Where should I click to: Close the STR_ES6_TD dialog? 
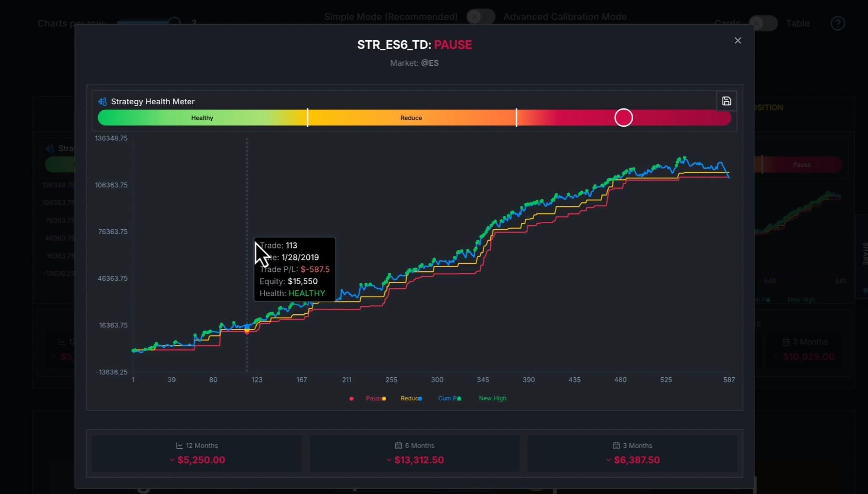point(738,40)
